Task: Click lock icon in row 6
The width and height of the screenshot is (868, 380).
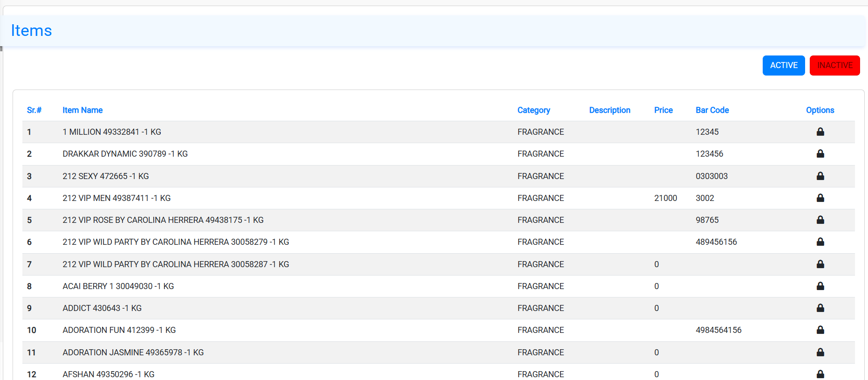Action: [x=820, y=242]
